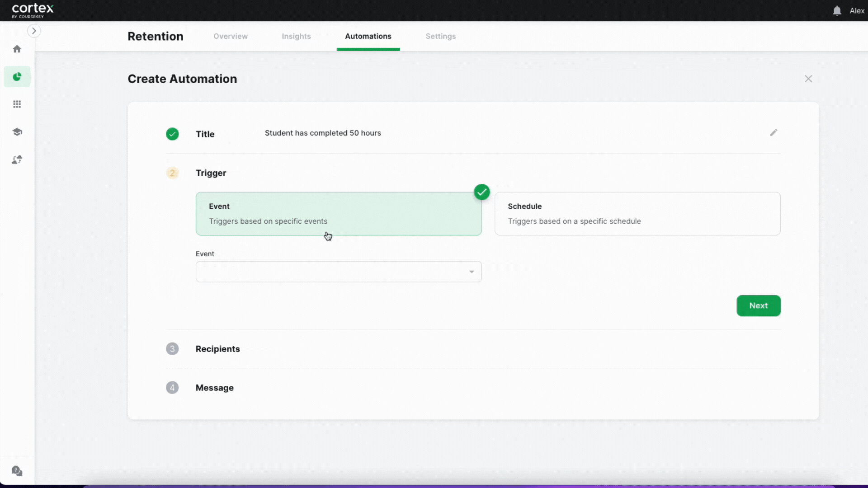
Task: Click the notifications bell icon
Action: click(837, 11)
